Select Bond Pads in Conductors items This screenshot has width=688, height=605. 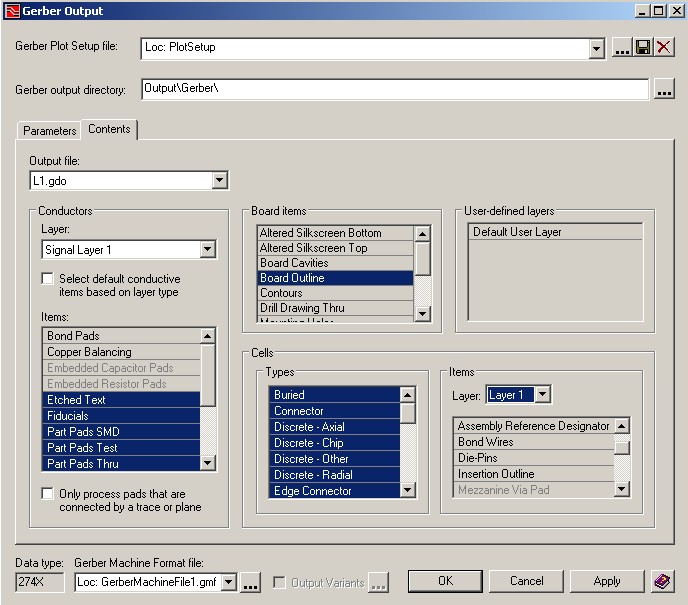[x=122, y=336]
